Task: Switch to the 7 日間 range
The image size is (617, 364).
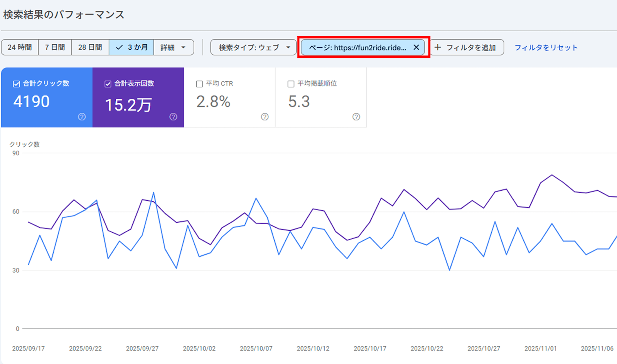Action: 55,47
